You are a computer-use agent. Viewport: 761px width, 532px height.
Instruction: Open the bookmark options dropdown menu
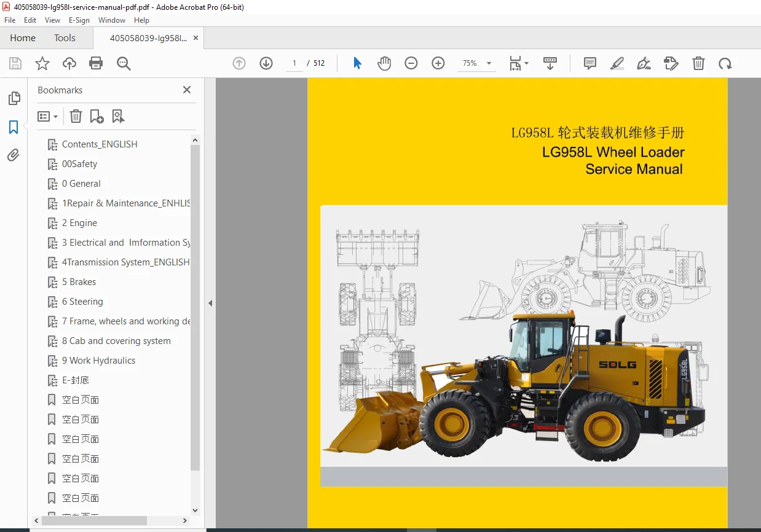click(48, 116)
